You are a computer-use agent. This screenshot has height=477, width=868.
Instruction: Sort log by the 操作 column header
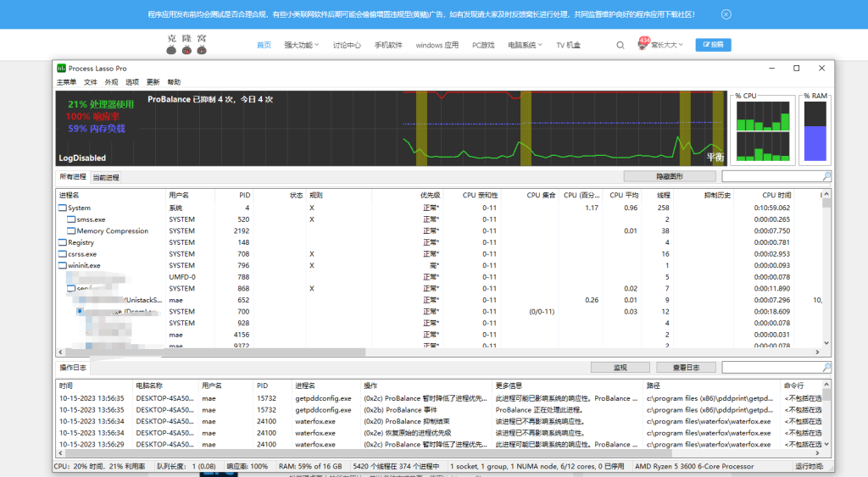tap(426, 385)
